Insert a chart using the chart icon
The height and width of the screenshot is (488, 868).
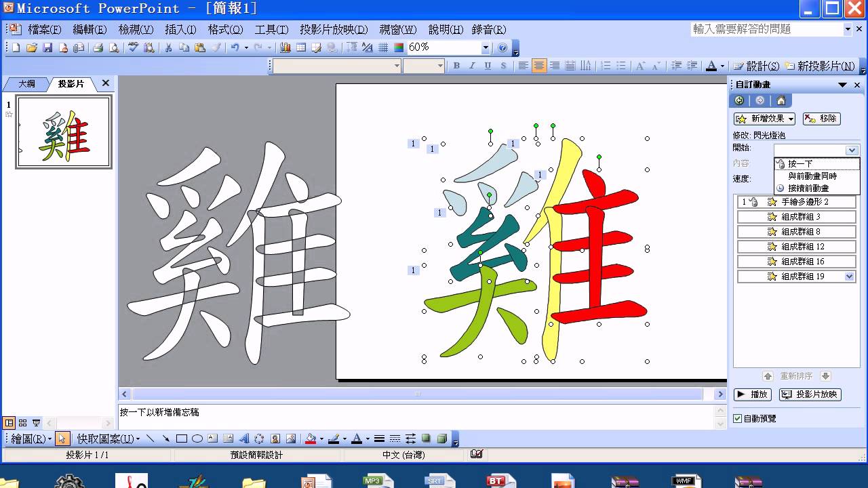tap(285, 47)
